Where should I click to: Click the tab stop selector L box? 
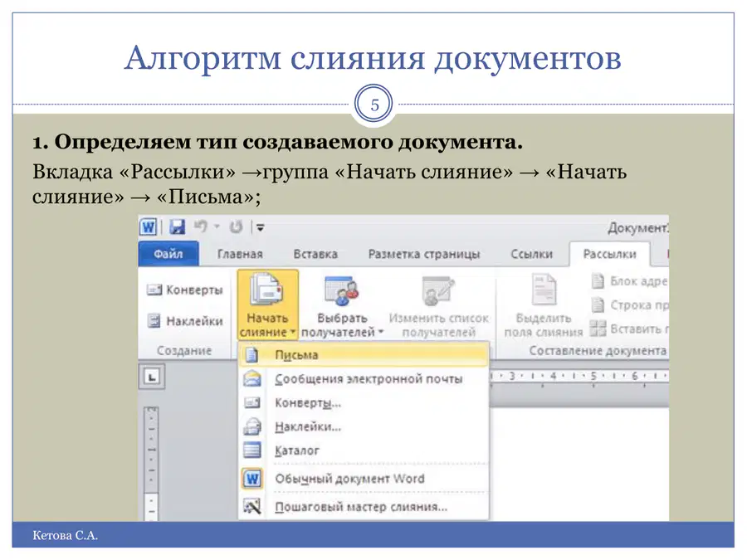point(152,377)
